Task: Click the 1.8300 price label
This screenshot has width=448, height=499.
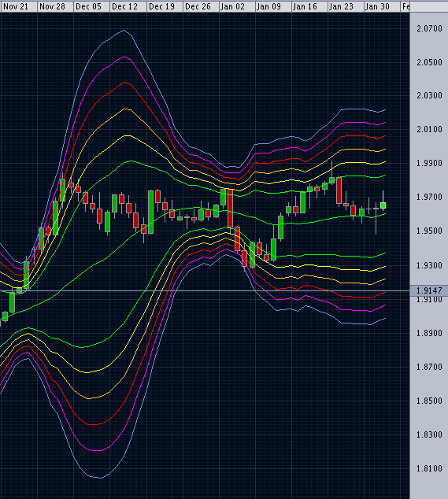Action: (430, 434)
